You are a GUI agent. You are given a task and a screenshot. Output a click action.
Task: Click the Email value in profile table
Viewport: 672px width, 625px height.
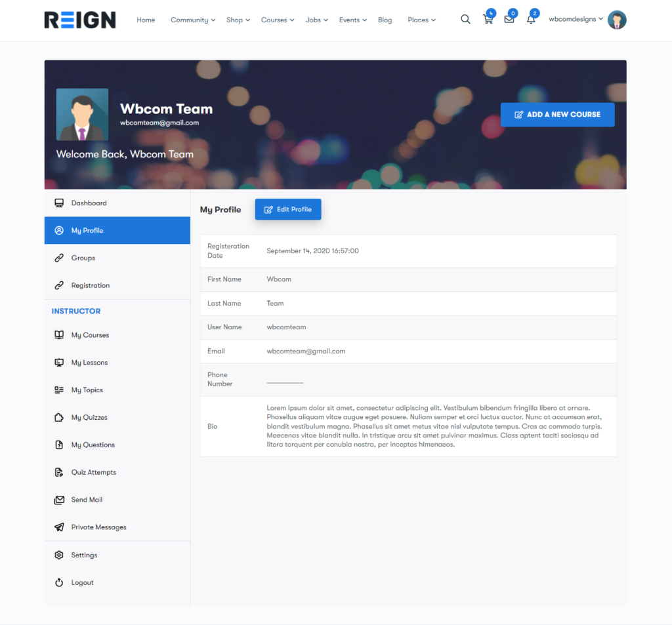pos(306,352)
